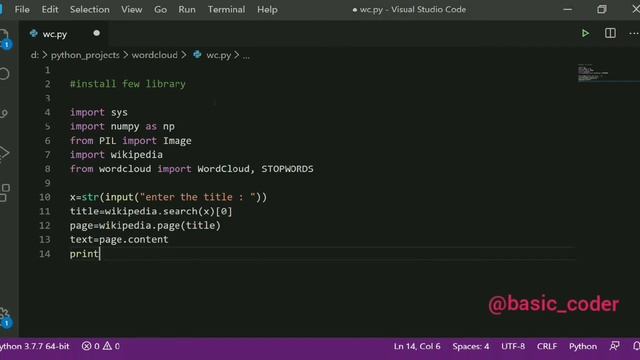Change end of line sequence CRLF
Image resolution: width=640 pixels, height=360 pixels.
pyautogui.click(x=547, y=346)
